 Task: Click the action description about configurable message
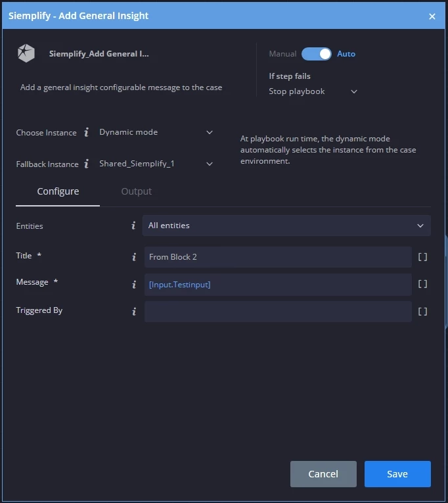121,87
